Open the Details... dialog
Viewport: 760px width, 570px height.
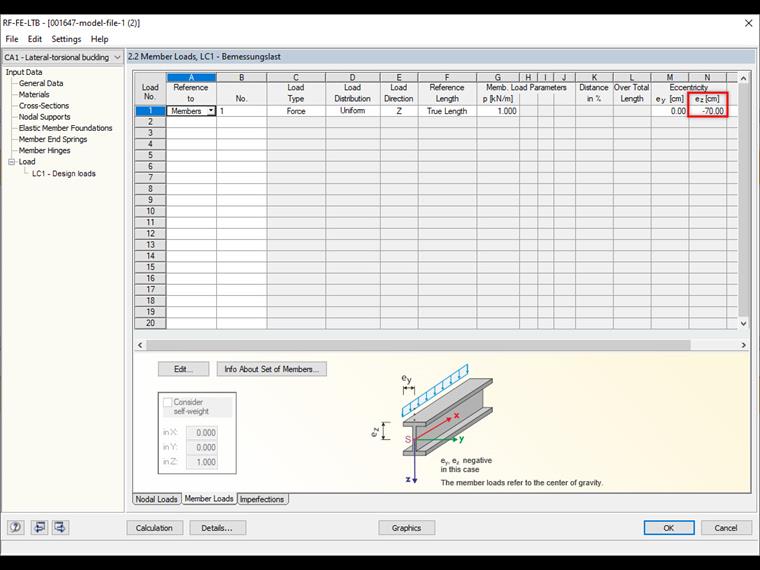pos(218,528)
